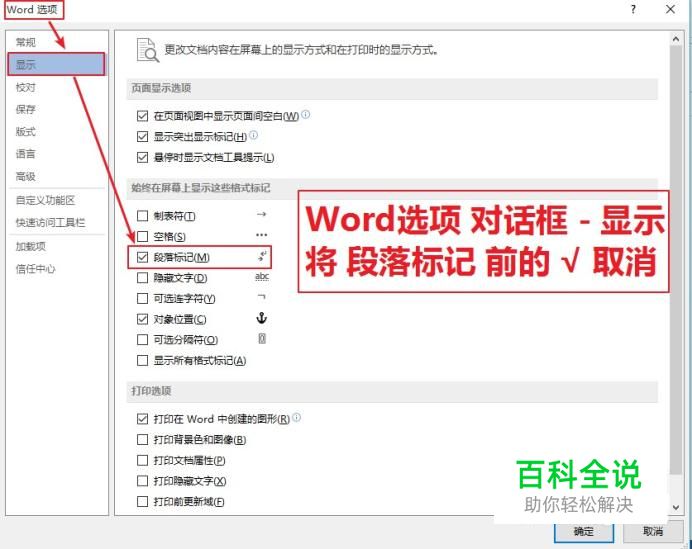Click info icon beside 显示突出显示标记

coord(253,135)
